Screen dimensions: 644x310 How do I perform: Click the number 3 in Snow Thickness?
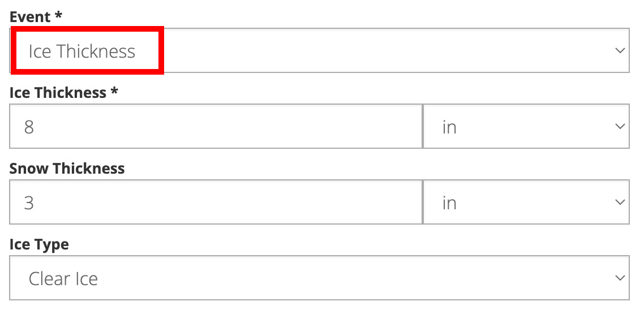tap(29, 203)
